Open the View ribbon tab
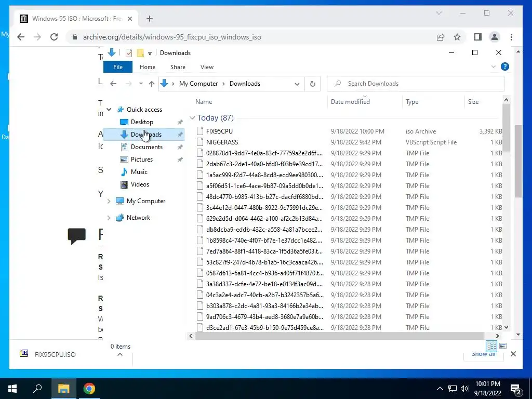Image resolution: width=532 pixels, height=399 pixels. pos(207,67)
